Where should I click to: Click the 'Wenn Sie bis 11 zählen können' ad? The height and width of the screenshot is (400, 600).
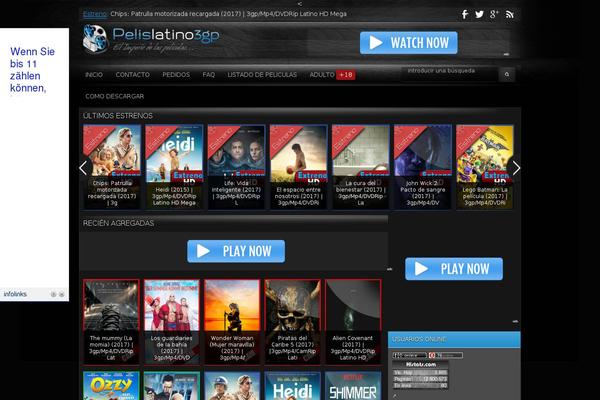33,70
